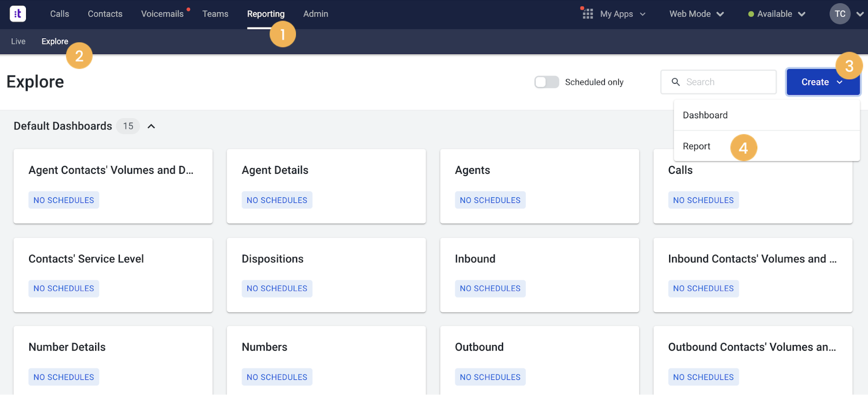Collapse the Default Dashboards section chevron

point(151,126)
